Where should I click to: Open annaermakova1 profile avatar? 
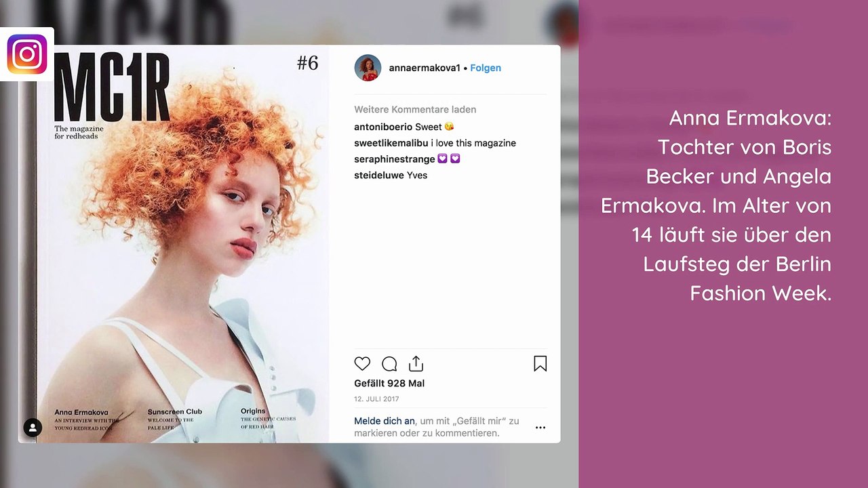click(x=368, y=68)
